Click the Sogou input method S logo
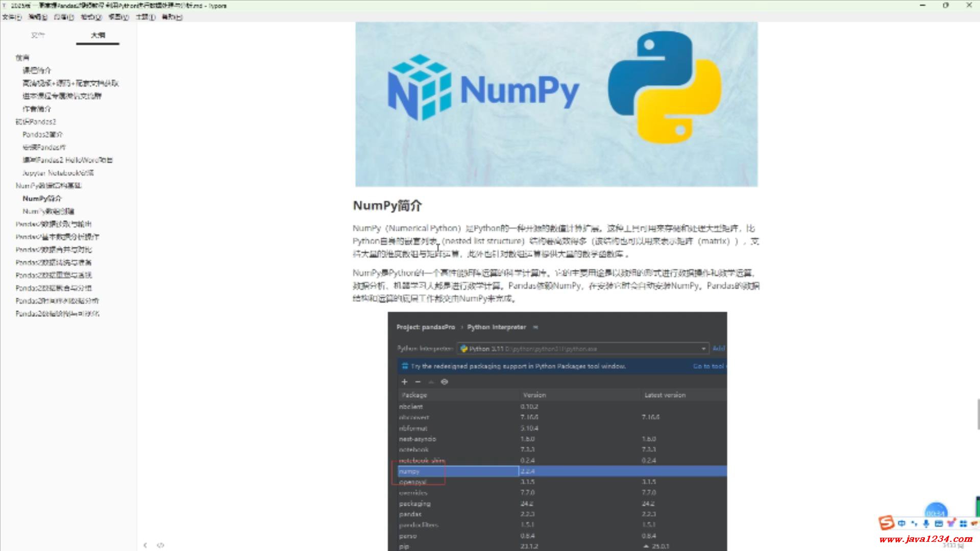This screenshot has width=980, height=551. click(x=887, y=523)
